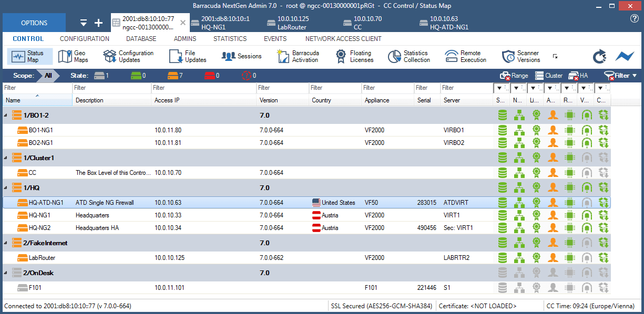Click the OPTIONS button
Screen dimensions: 644x314
click(34, 23)
